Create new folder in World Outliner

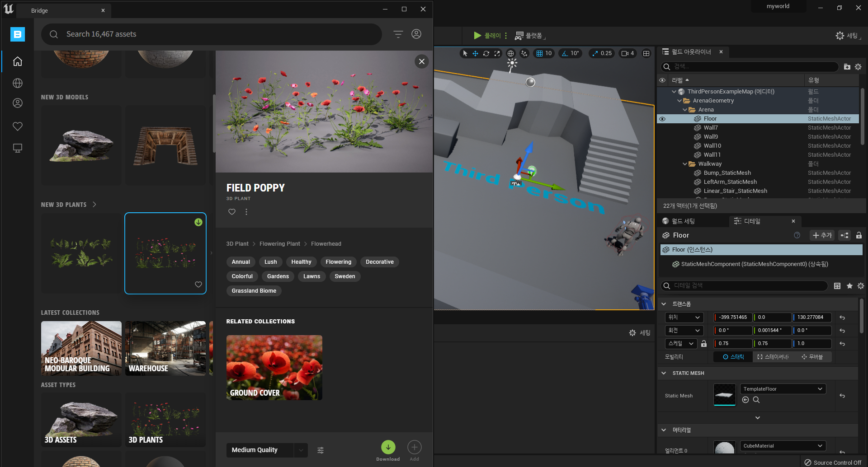coord(847,67)
